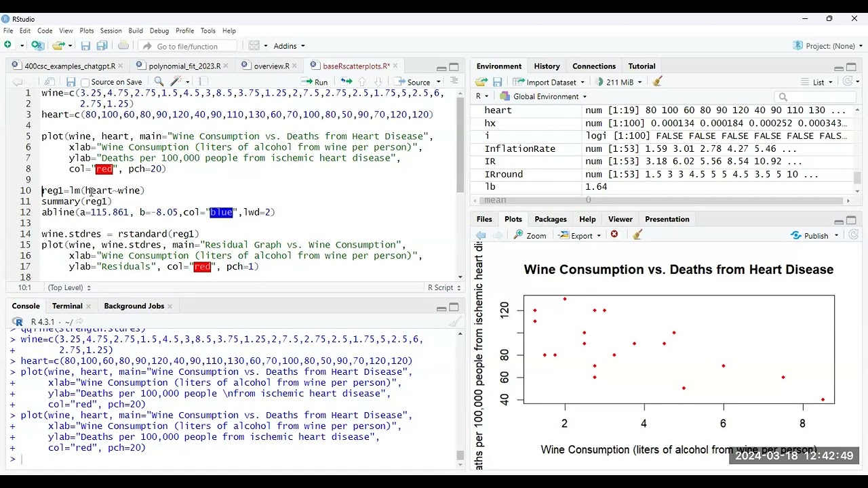The height and width of the screenshot is (488, 868).
Task: Click the Import Dataset button
Action: click(x=545, y=82)
